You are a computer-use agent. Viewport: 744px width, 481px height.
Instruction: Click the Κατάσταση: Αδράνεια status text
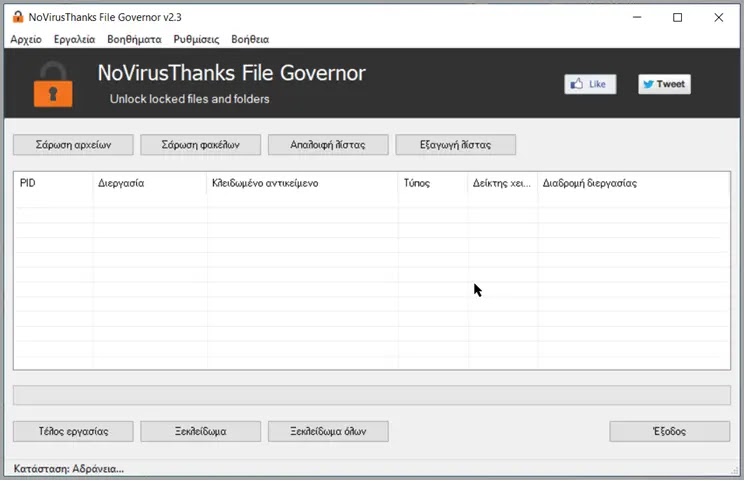pyautogui.click(x=69, y=469)
